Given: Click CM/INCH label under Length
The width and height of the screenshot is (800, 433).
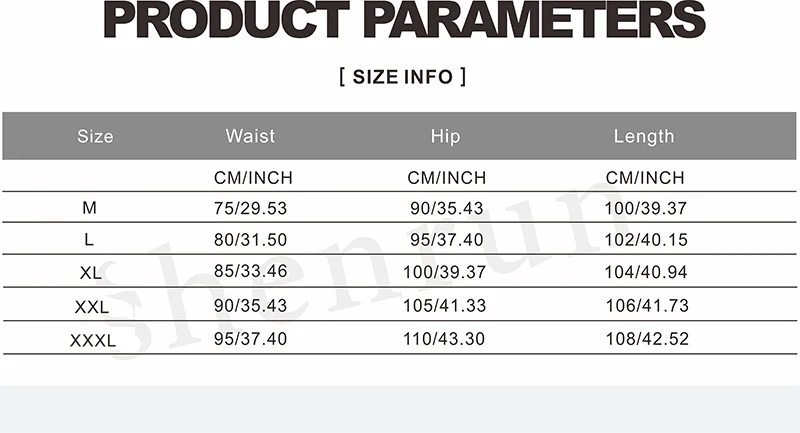Looking at the screenshot, I should coord(645,178).
